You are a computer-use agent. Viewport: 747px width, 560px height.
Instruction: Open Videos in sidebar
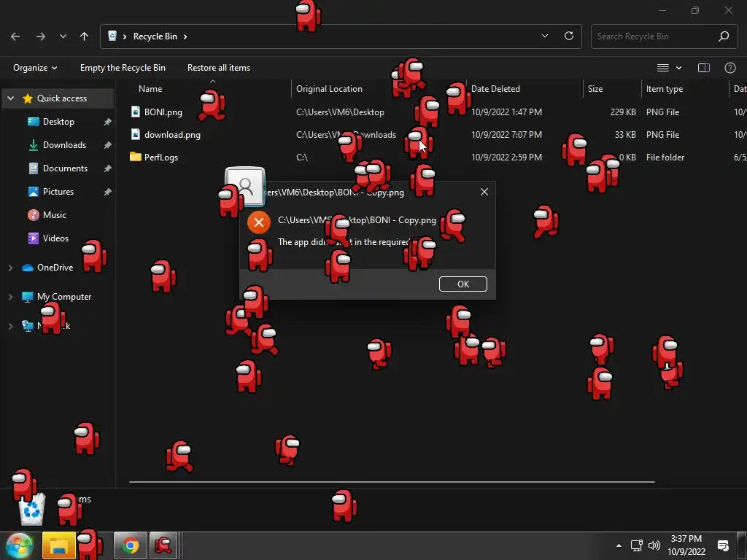pos(55,238)
